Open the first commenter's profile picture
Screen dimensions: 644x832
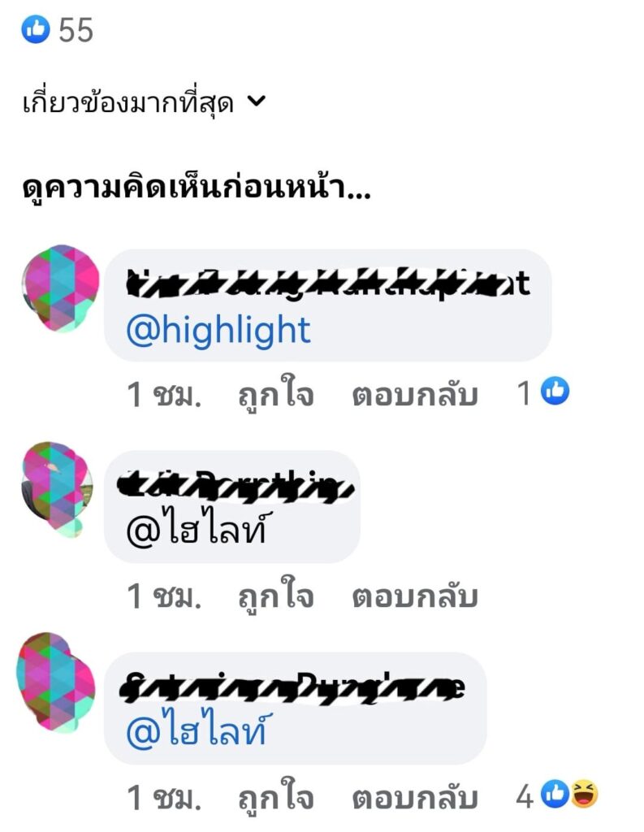tap(61, 288)
